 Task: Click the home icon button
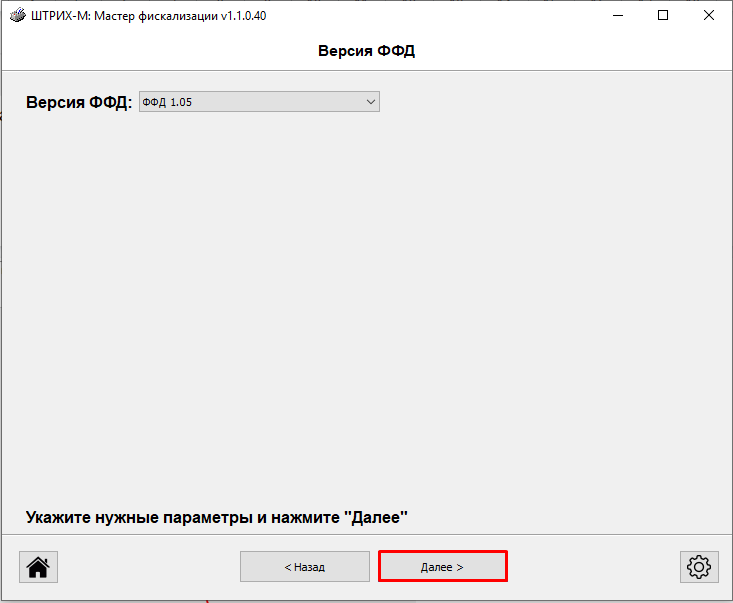tap(38, 567)
